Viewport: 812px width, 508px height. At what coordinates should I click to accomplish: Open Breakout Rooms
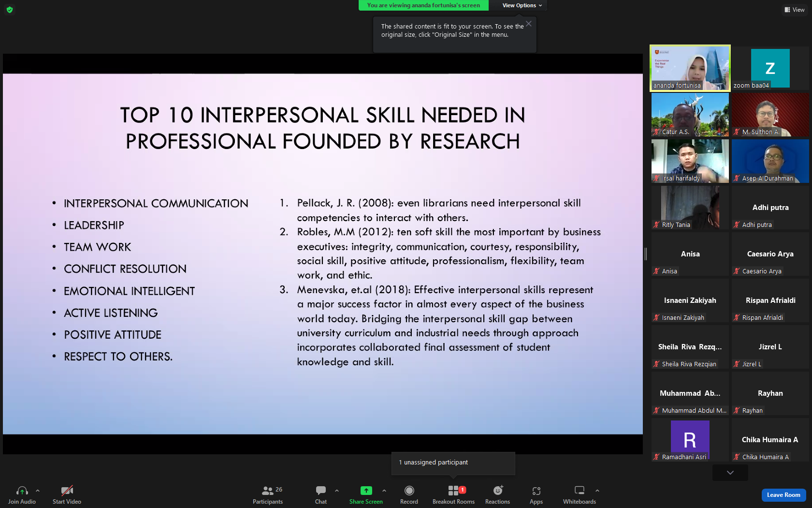tap(453, 495)
